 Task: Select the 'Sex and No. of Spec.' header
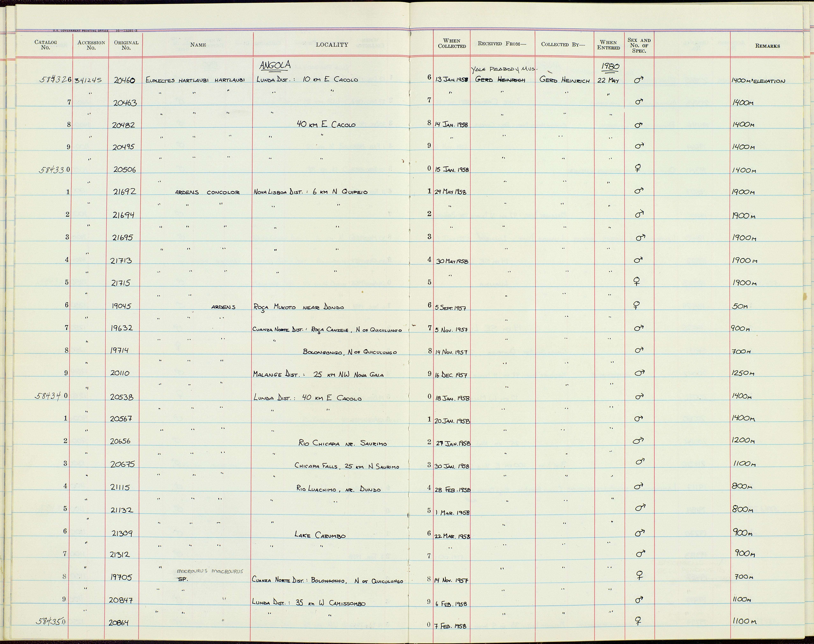639,45
